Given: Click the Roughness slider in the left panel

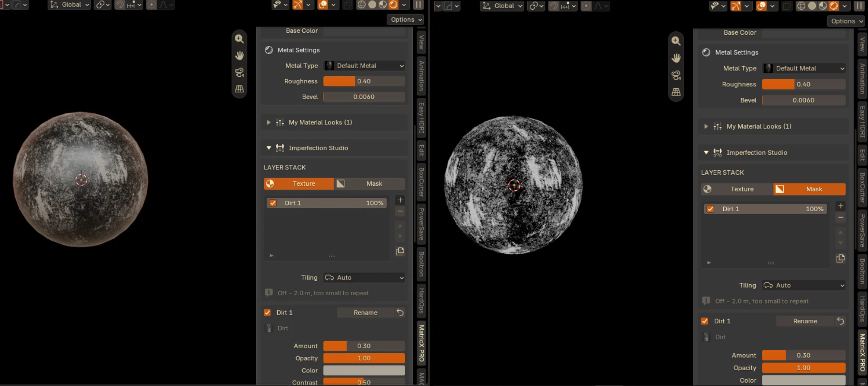Looking at the screenshot, I should coord(364,81).
